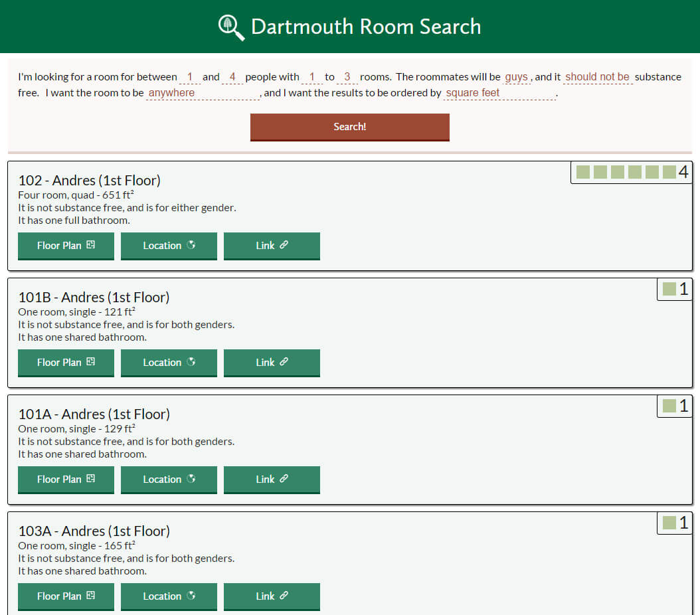Open Link for room 102 Andres
Image resolution: width=700 pixels, height=615 pixels.
click(x=272, y=246)
